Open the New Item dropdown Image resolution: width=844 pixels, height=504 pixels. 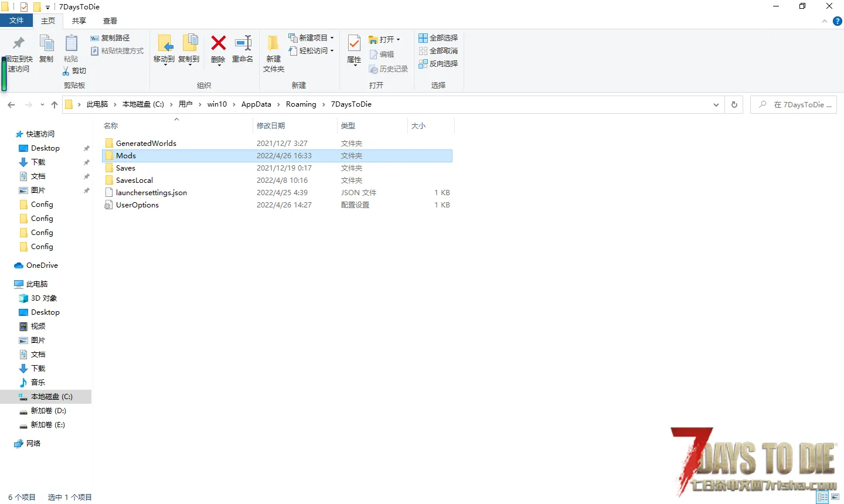click(x=311, y=38)
